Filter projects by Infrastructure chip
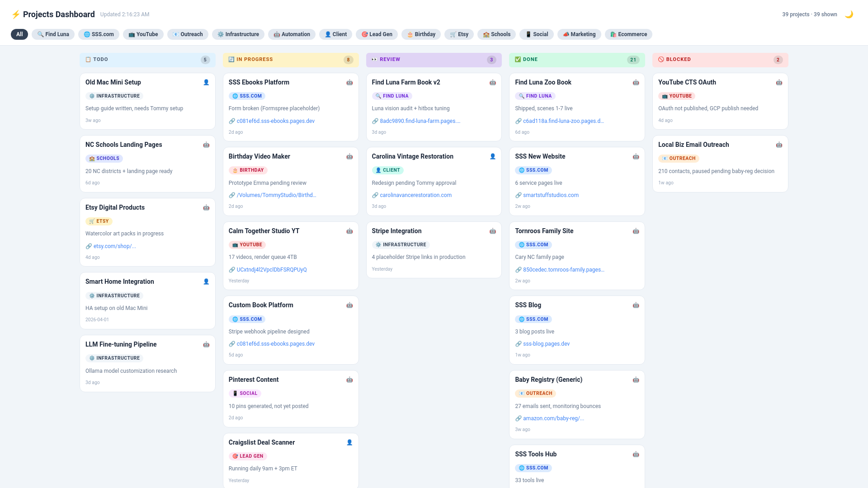This screenshot has height=488, width=868. (238, 34)
